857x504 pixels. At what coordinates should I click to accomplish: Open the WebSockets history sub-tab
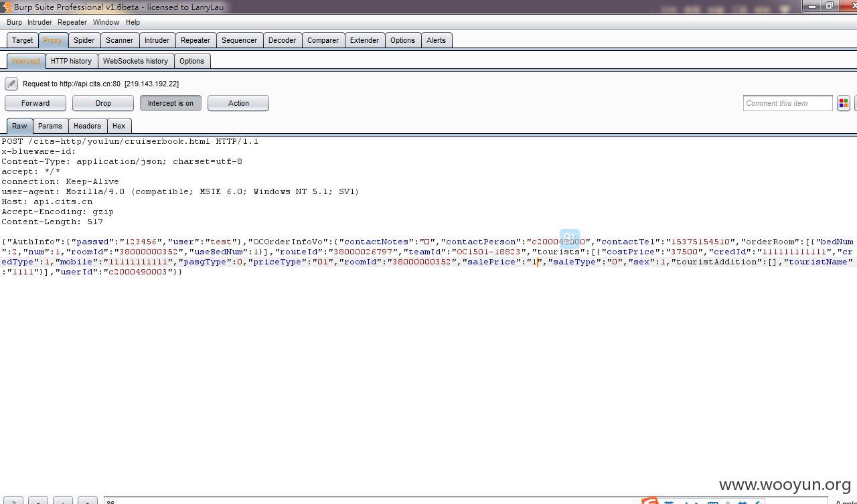coord(135,61)
